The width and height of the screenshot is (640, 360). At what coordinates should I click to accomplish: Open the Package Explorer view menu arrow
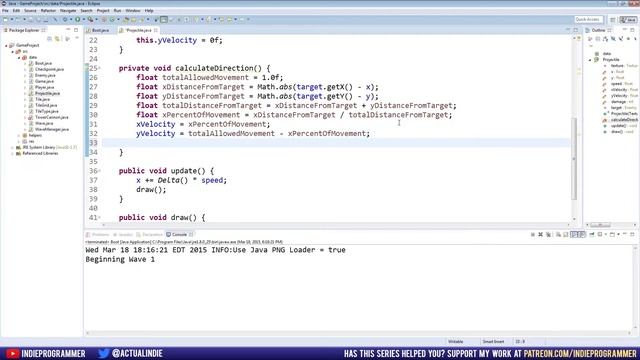(77, 38)
